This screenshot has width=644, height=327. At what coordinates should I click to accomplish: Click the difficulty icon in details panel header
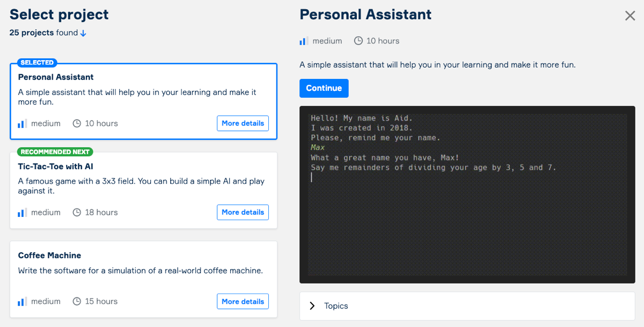click(304, 41)
